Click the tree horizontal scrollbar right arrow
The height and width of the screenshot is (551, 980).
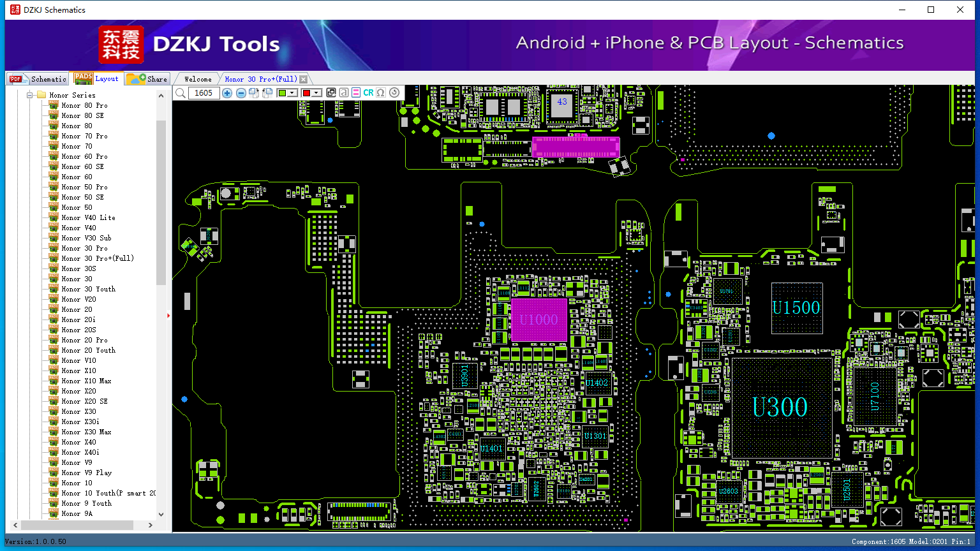click(151, 525)
